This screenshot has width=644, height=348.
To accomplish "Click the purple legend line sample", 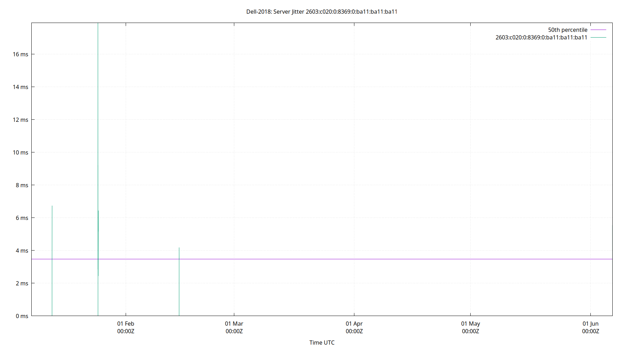I will click(598, 30).
